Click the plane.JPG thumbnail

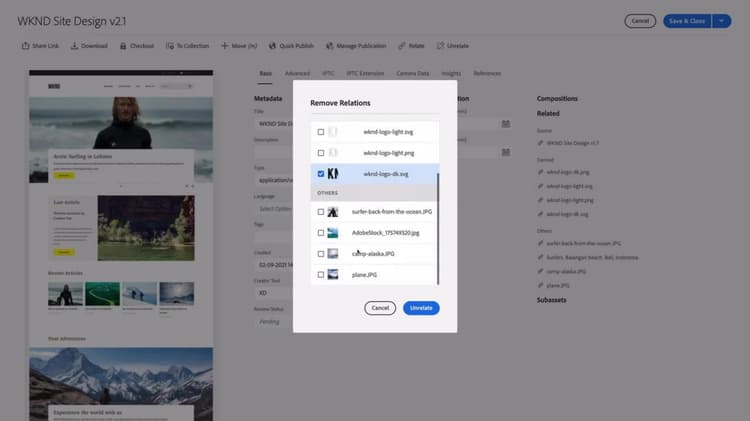click(x=333, y=275)
